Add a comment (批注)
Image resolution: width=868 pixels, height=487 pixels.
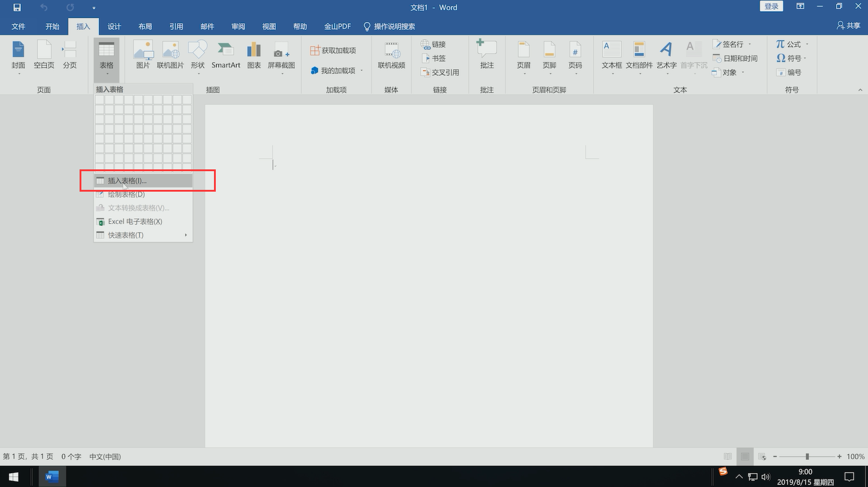click(x=487, y=55)
